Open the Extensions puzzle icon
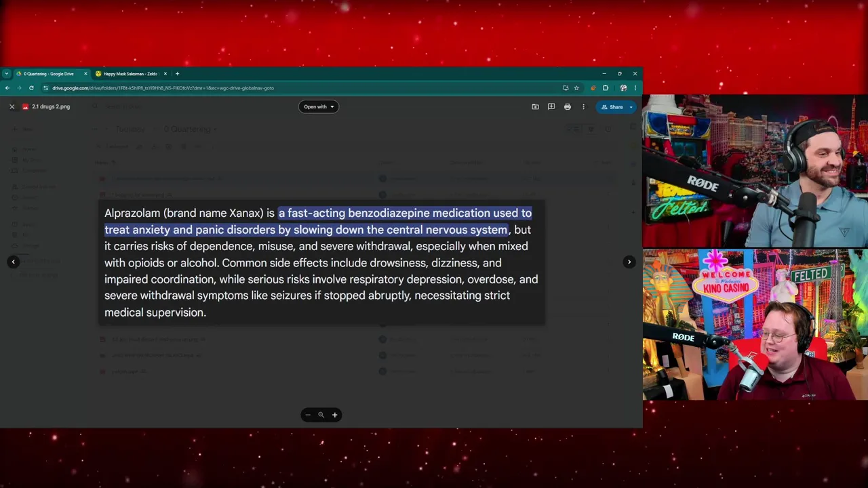868x488 pixels. click(606, 87)
